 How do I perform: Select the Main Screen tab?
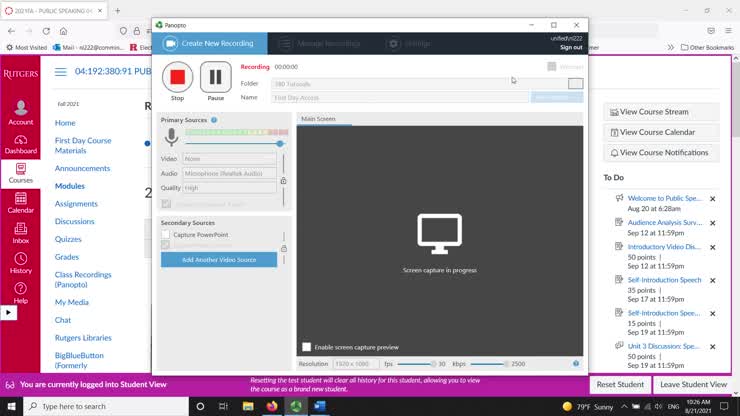pos(319,119)
